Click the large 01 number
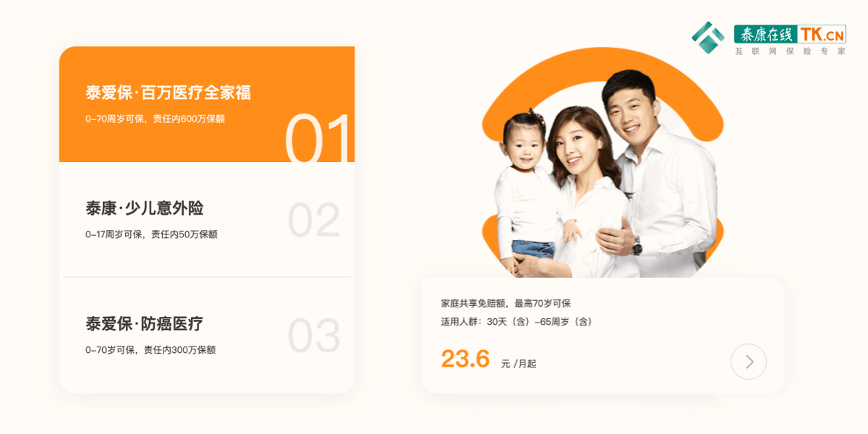The image size is (868, 434). [318, 137]
